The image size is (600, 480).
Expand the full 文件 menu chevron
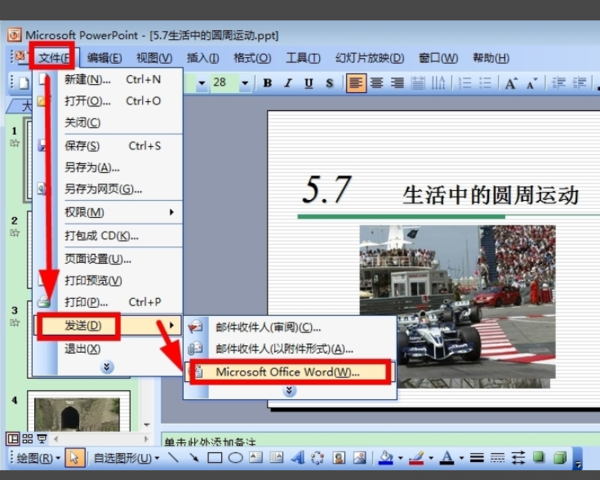pyautogui.click(x=107, y=367)
